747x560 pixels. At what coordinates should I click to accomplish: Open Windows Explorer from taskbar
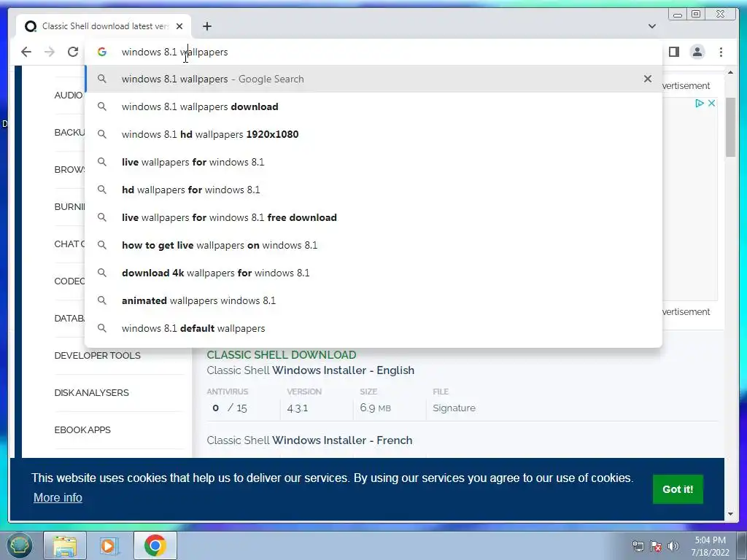tap(65, 545)
